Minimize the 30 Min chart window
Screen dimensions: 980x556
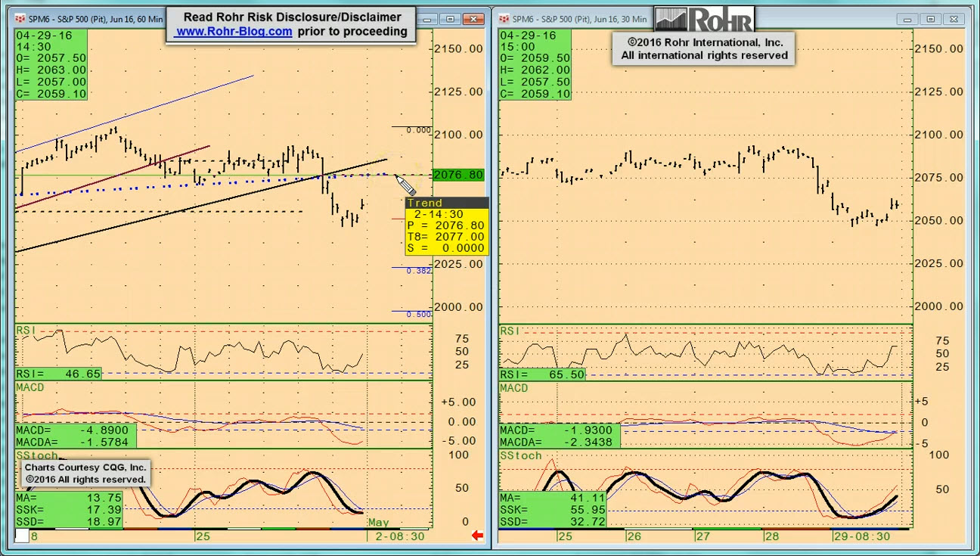click(907, 19)
